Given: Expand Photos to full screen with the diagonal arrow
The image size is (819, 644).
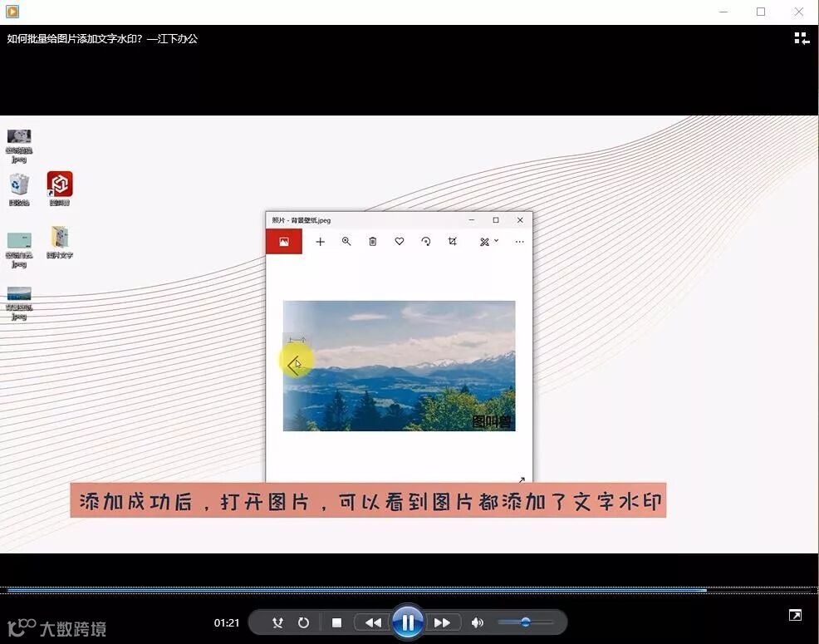Looking at the screenshot, I should [521, 479].
